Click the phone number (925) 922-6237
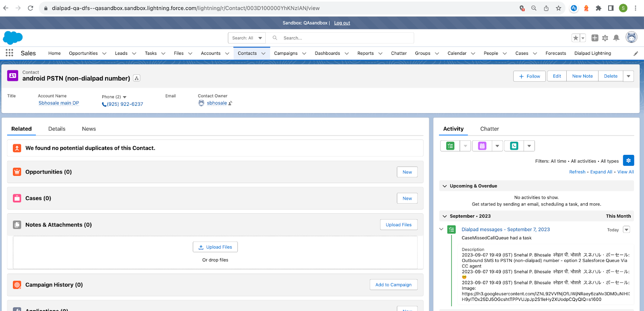The height and width of the screenshot is (311, 644). pyautogui.click(x=125, y=104)
